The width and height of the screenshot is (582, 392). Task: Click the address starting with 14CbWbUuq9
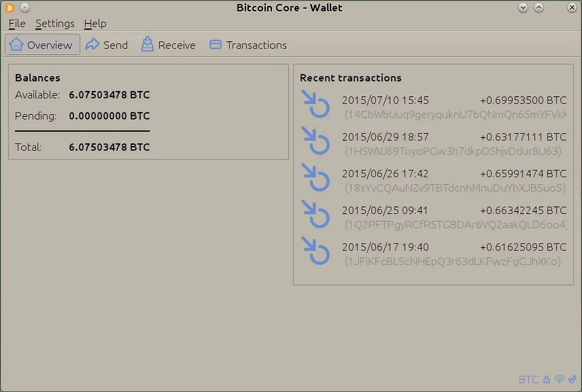456,115
